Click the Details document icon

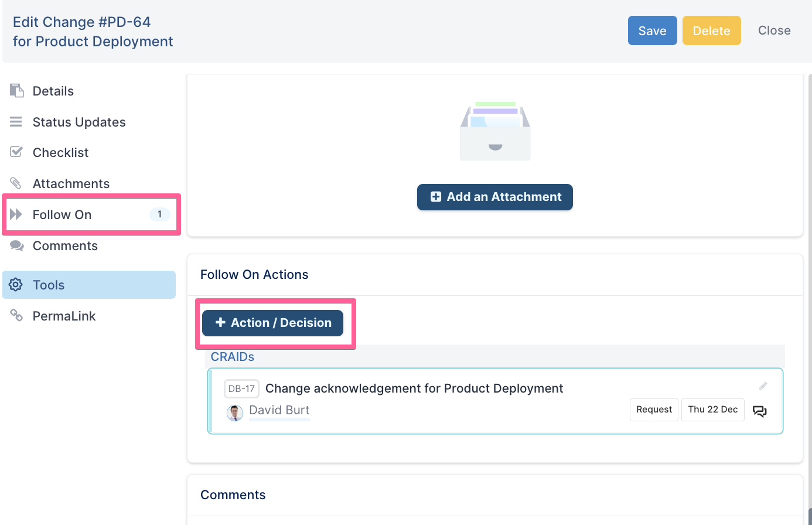(17, 91)
